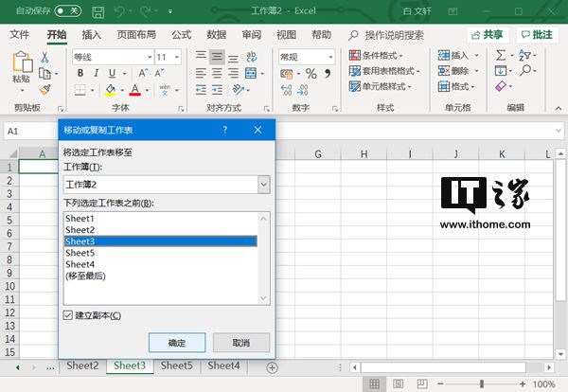This screenshot has height=392, width=568.
Task: Switch to 视图 ribbon tab
Action: click(x=286, y=35)
